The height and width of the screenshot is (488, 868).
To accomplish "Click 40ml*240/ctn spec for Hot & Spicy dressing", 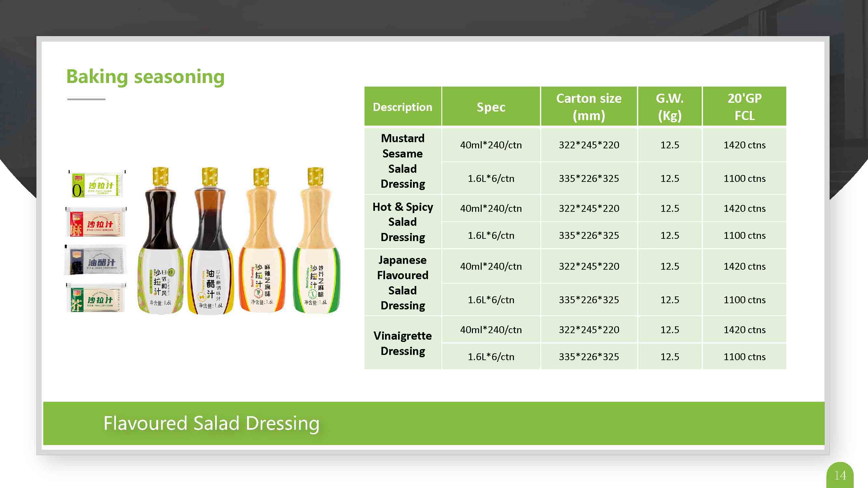I will (491, 208).
